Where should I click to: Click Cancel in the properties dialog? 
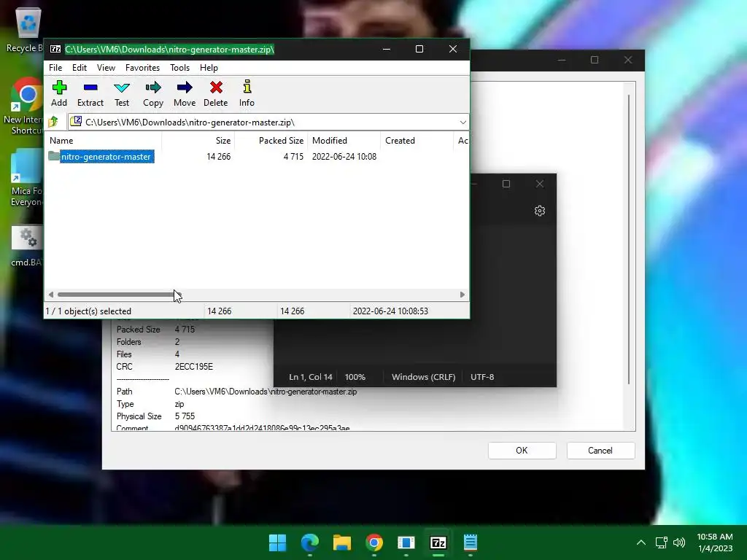pyautogui.click(x=600, y=451)
